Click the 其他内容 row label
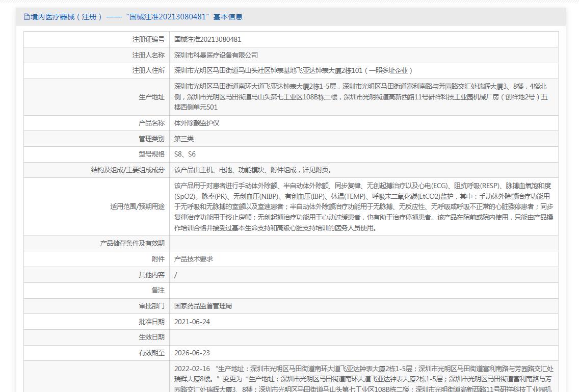The height and width of the screenshot is (392, 579). click(x=151, y=275)
